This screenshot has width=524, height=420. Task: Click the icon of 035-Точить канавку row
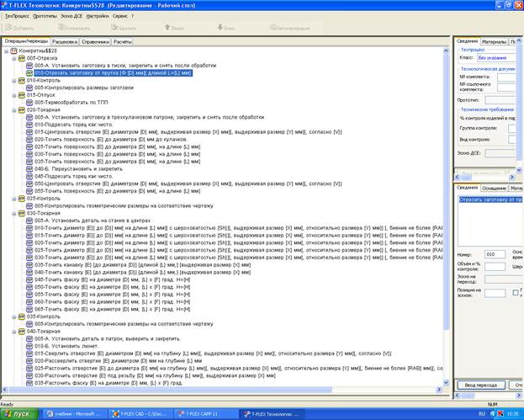pos(29,265)
